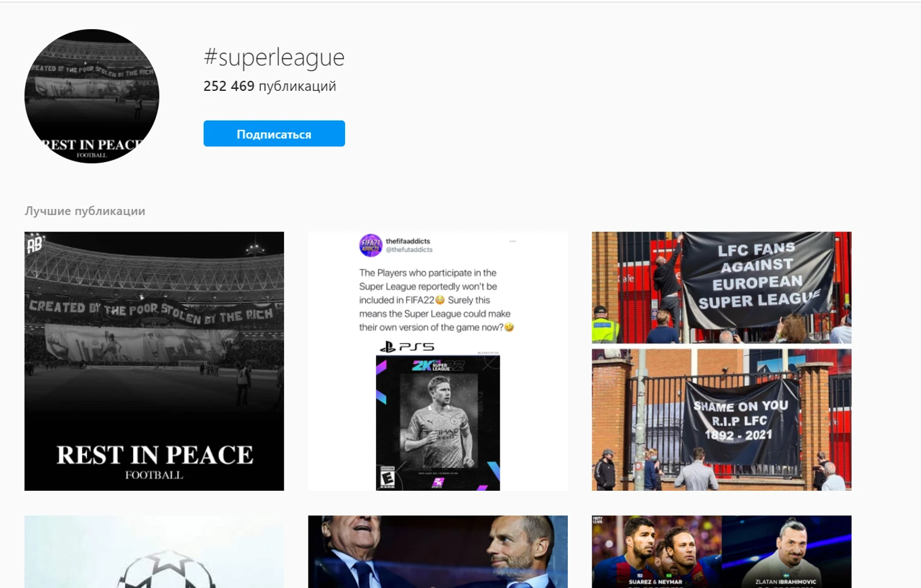Click the thefifaaddicts avatar in tweet post
The width and height of the screenshot is (921, 588).
pos(371,245)
